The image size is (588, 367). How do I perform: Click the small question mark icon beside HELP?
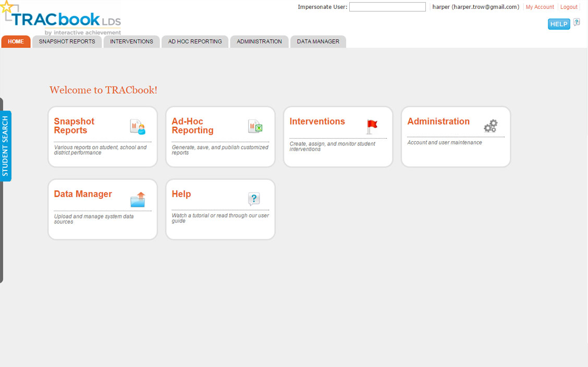(x=577, y=22)
